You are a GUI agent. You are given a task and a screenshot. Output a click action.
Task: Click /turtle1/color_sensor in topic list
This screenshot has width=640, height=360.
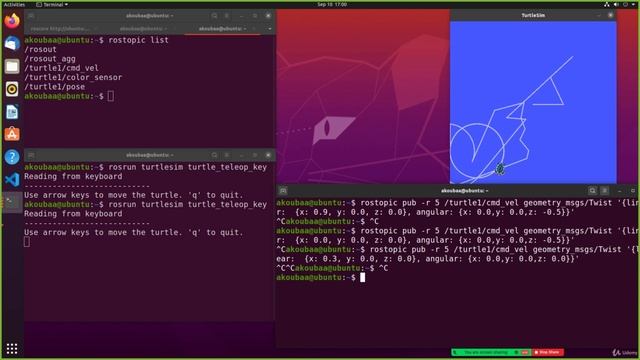pyautogui.click(x=73, y=78)
